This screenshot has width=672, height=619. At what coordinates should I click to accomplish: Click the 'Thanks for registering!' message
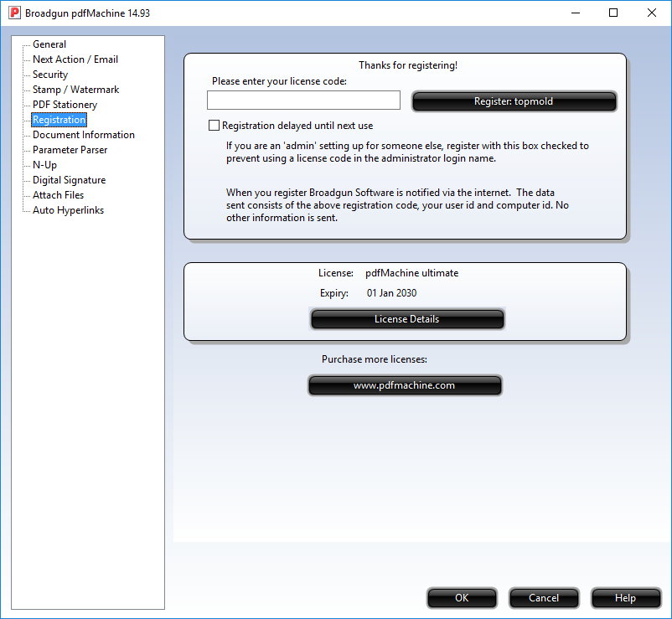[408, 65]
